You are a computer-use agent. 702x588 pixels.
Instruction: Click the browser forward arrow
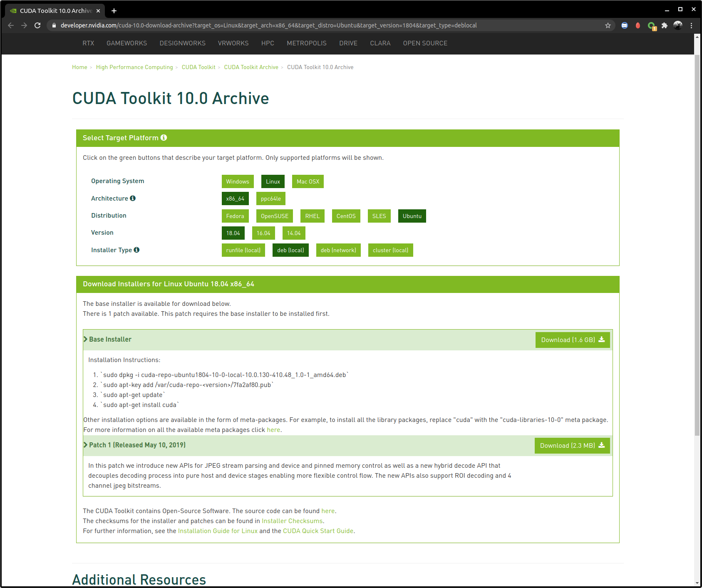(24, 25)
